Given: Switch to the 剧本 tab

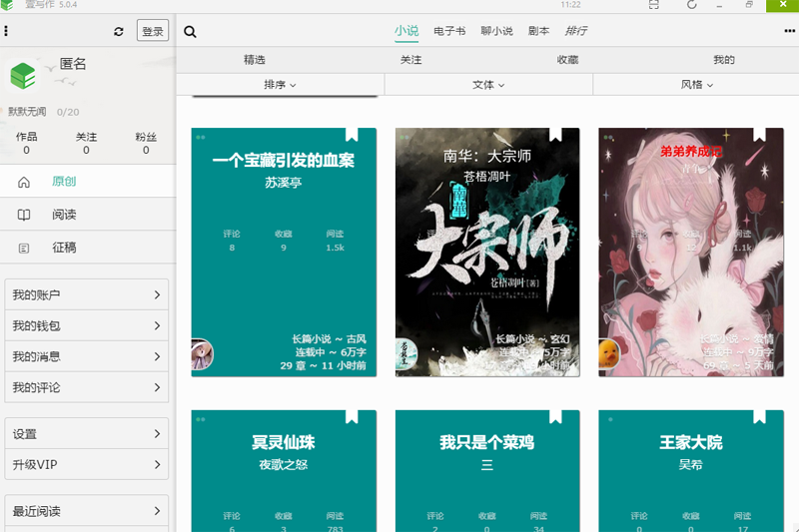Looking at the screenshot, I should [x=538, y=31].
